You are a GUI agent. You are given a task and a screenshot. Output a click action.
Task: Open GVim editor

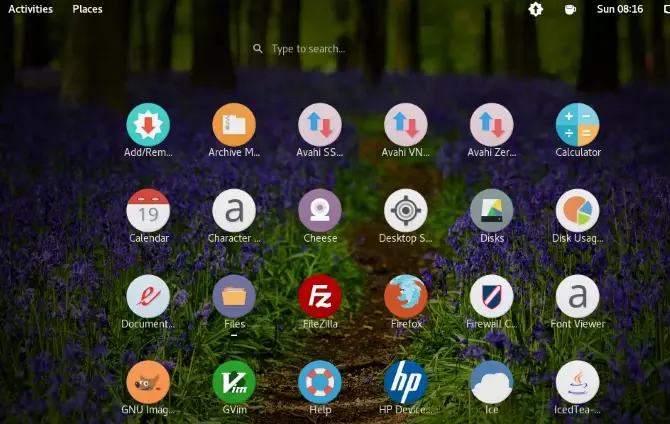tap(234, 382)
